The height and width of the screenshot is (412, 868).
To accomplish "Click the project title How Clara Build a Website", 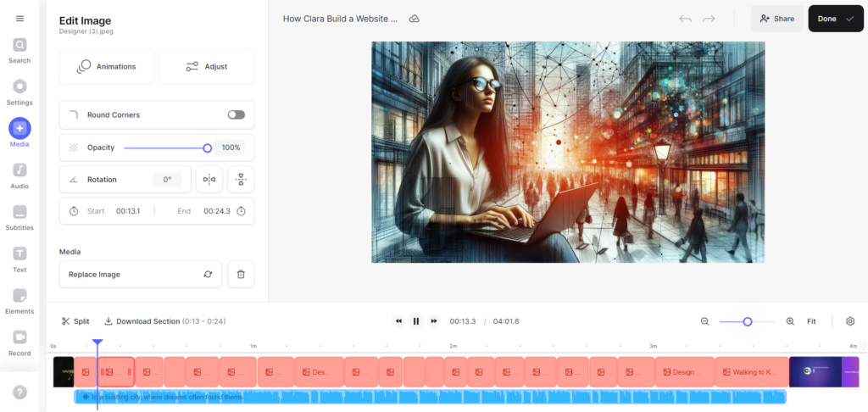I will click(340, 19).
